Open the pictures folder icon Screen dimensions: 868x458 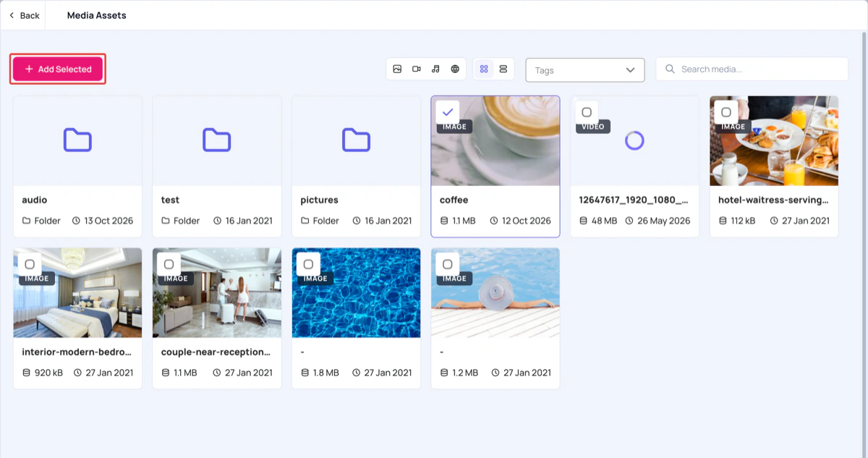[x=356, y=140]
